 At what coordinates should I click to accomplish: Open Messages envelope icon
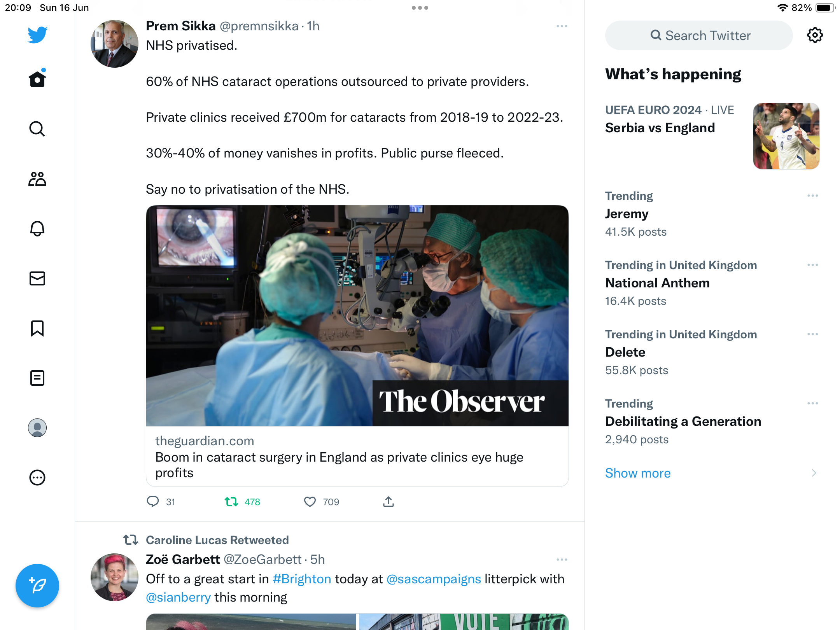coord(37,278)
